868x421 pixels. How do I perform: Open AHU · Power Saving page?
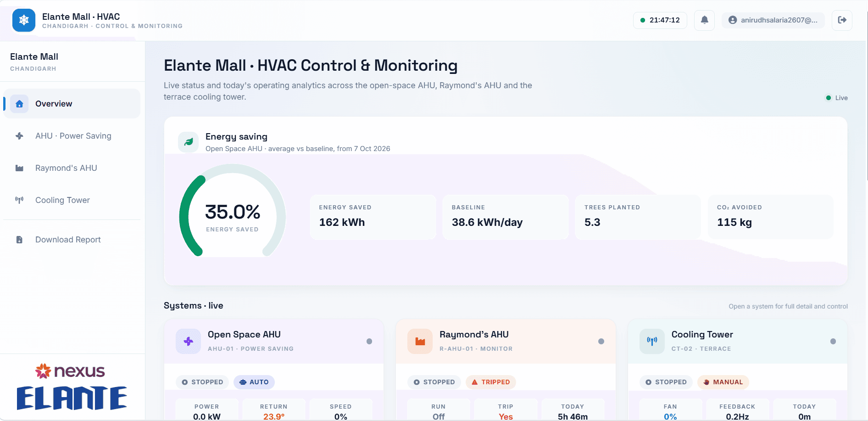72,136
